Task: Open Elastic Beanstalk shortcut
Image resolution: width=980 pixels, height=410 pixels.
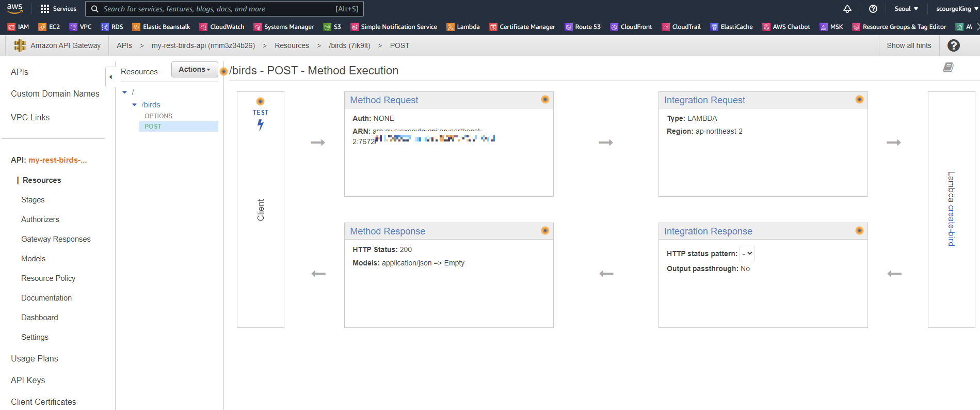Action: click(161, 27)
